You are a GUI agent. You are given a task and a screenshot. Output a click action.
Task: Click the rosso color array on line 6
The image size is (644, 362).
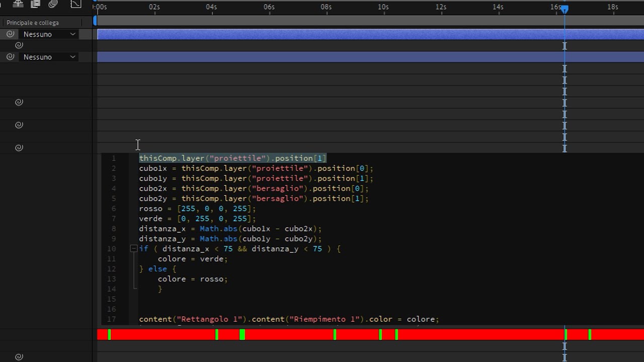coord(216,208)
